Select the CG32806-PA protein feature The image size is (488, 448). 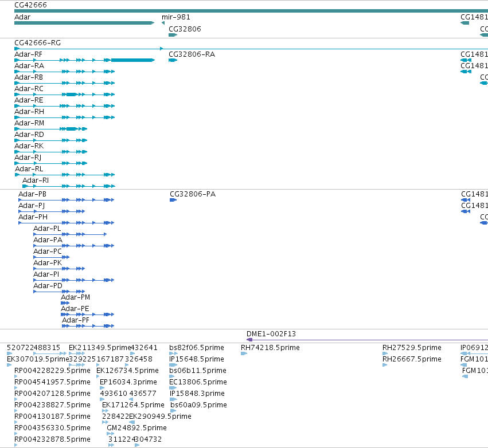point(173,200)
